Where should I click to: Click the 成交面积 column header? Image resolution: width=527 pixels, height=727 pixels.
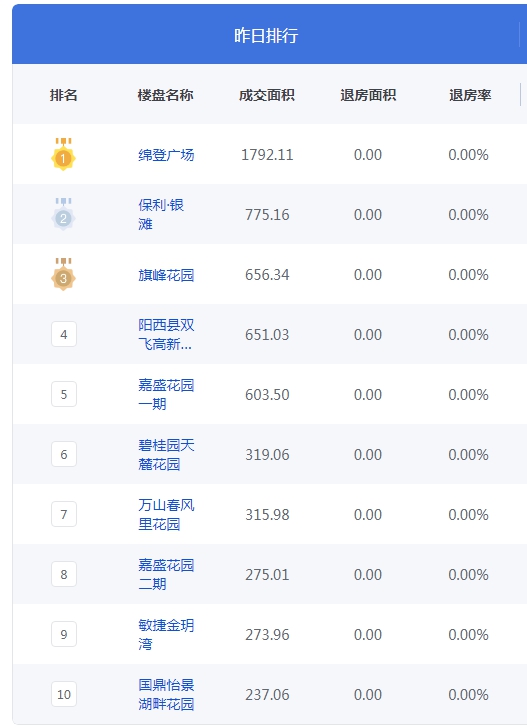tap(267, 95)
